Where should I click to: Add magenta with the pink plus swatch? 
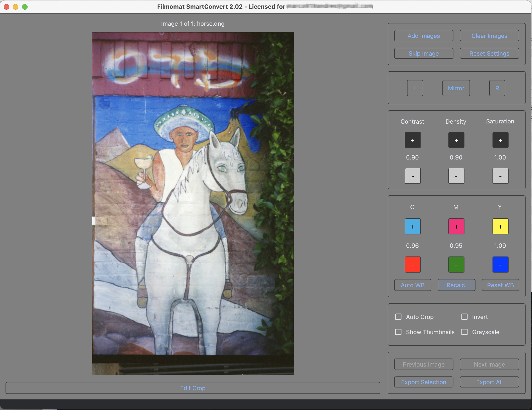tap(456, 227)
